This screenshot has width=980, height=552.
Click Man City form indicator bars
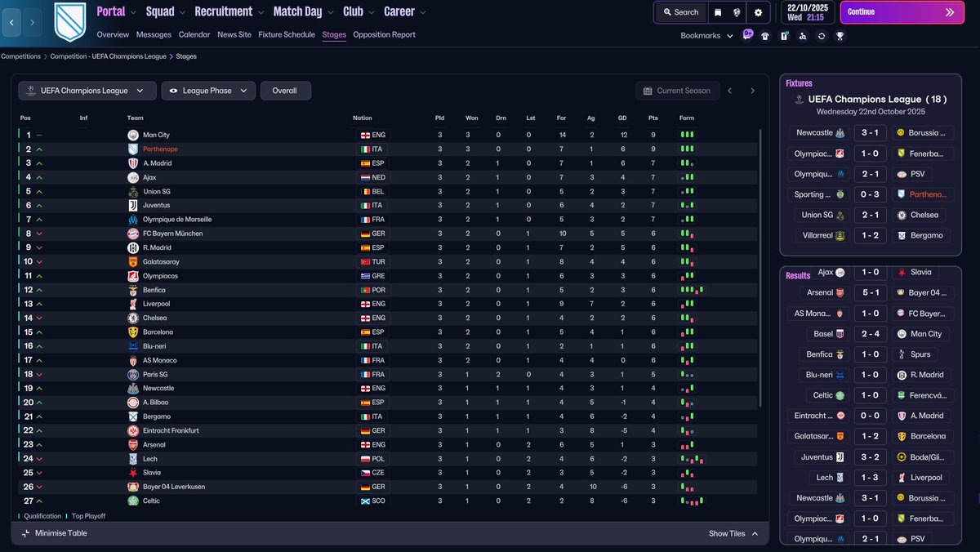[x=687, y=135]
